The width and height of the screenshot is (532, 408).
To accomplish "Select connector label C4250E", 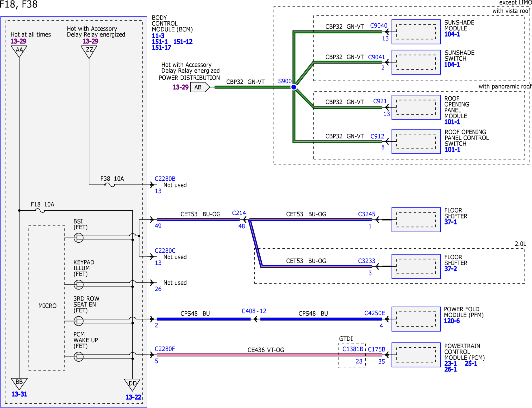I will pyautogui.click(x=375, y=313).
